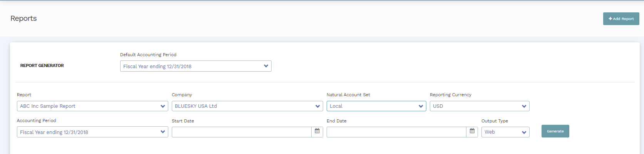Focus the End Date text field

click(396, 132)
